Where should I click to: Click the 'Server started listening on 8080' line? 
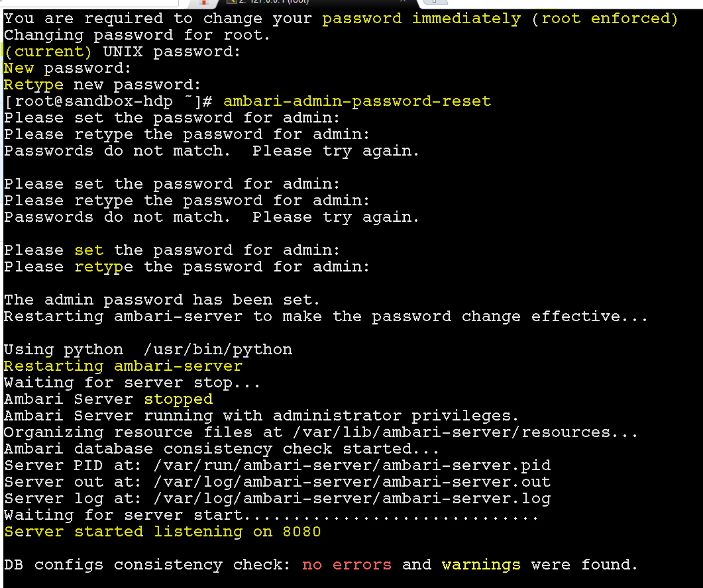tap(162, 532)
